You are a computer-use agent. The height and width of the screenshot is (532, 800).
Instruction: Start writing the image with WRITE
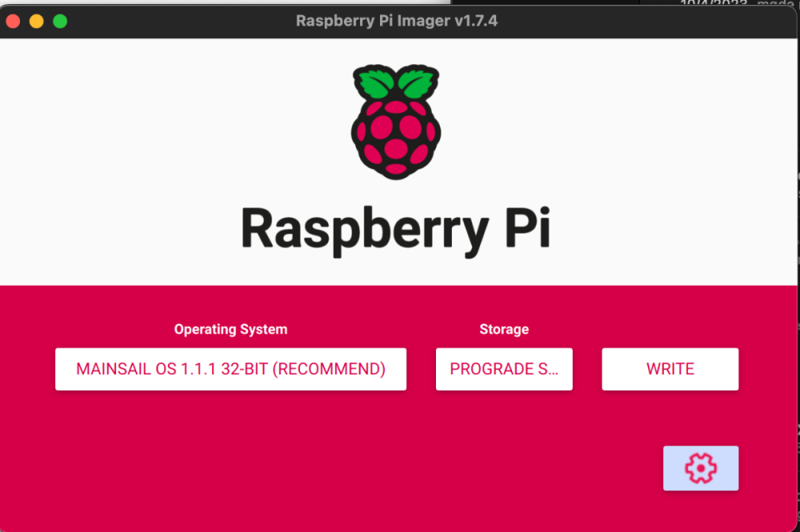click(x=670, y=369)
